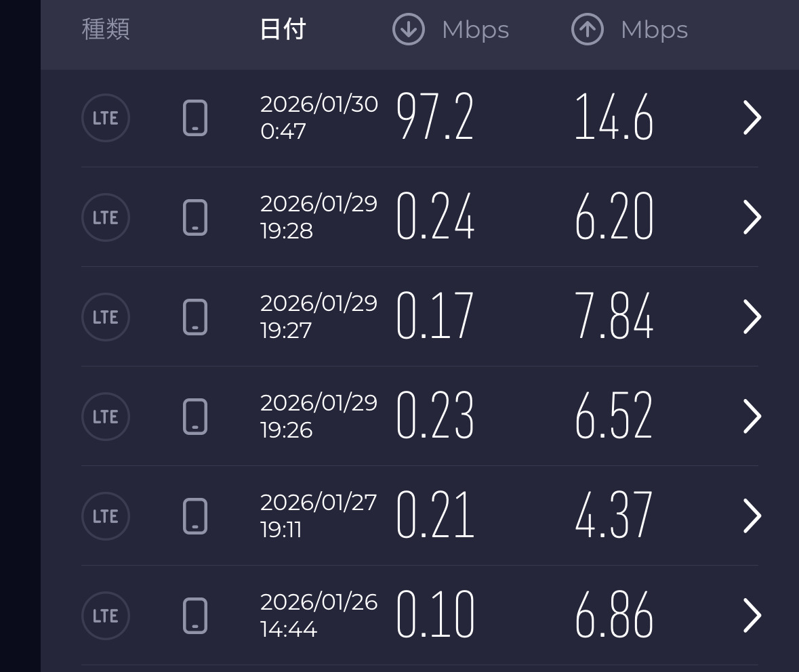Click the phone icon on the 2026/01/27 row
This screenshot has height=672, width=799.
(x=195, y=516)
